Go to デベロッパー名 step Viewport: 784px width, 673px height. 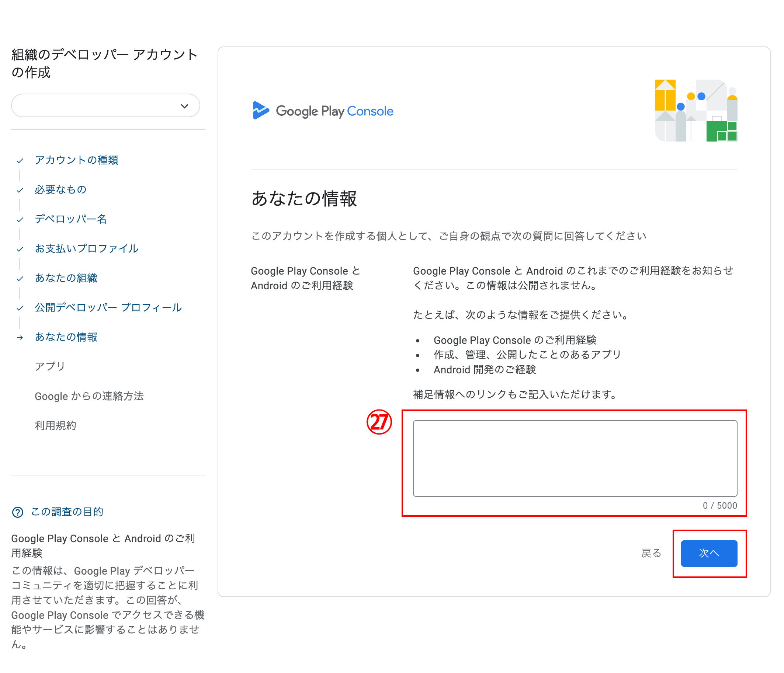[71, 219]
